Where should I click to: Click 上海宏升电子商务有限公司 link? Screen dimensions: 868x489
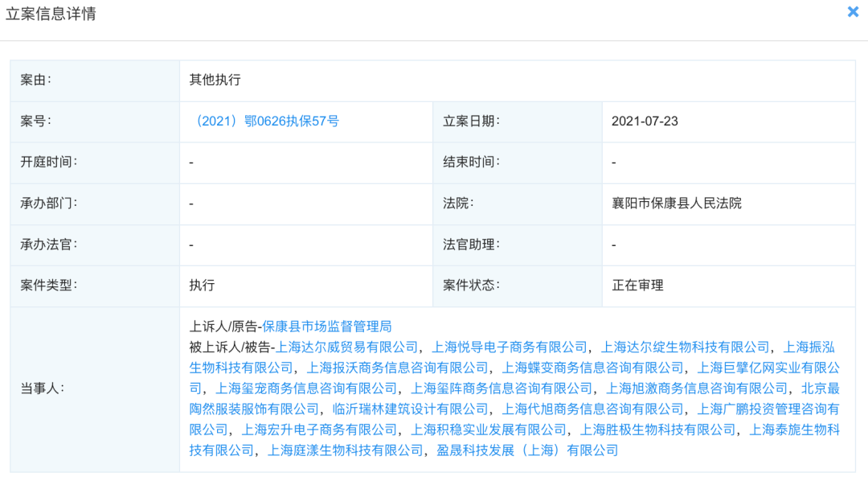[x=319, y=429]
